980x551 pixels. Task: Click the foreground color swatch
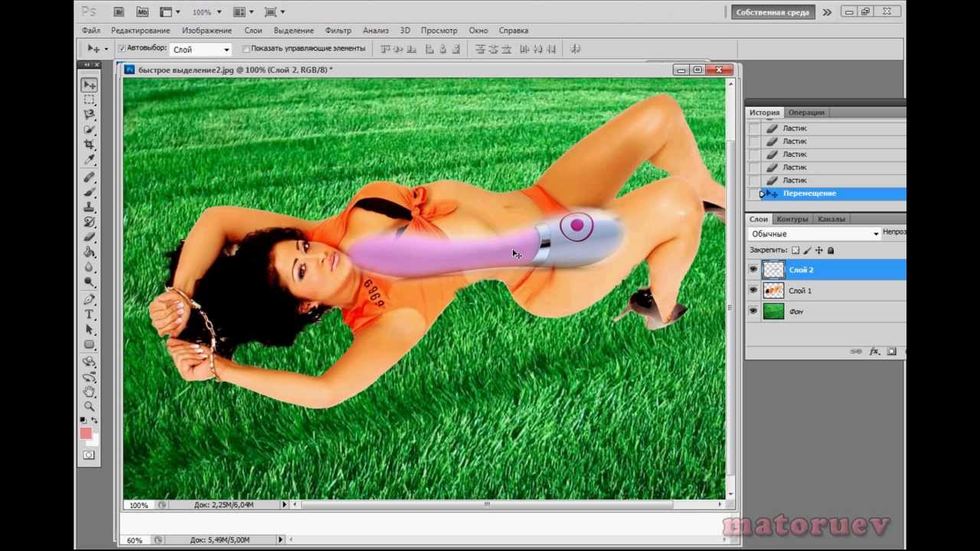(x=86, y=433)
